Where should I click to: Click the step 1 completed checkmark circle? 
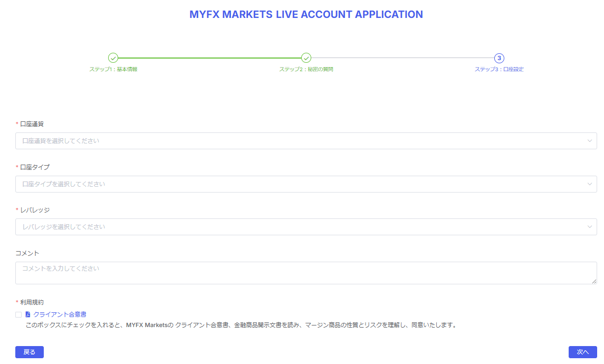pyautogui.click(x=113, y=58)
